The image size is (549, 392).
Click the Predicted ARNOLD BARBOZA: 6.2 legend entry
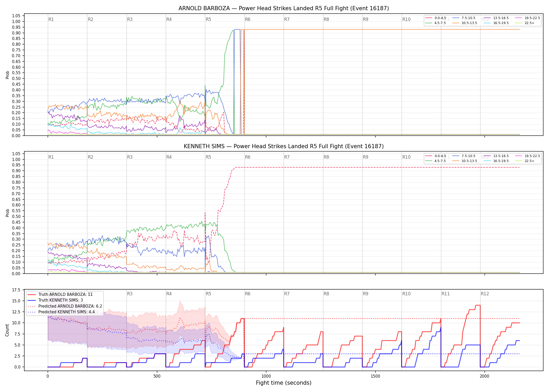click(x=65, y=306)
